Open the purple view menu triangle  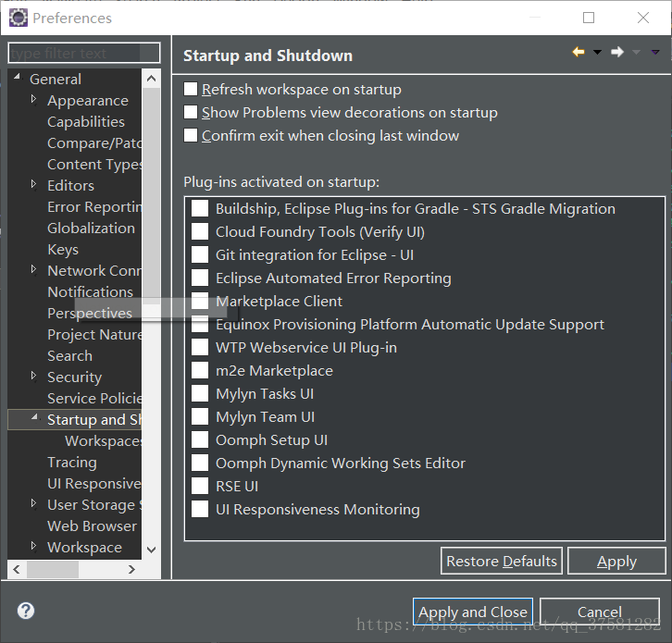(654, 52)
